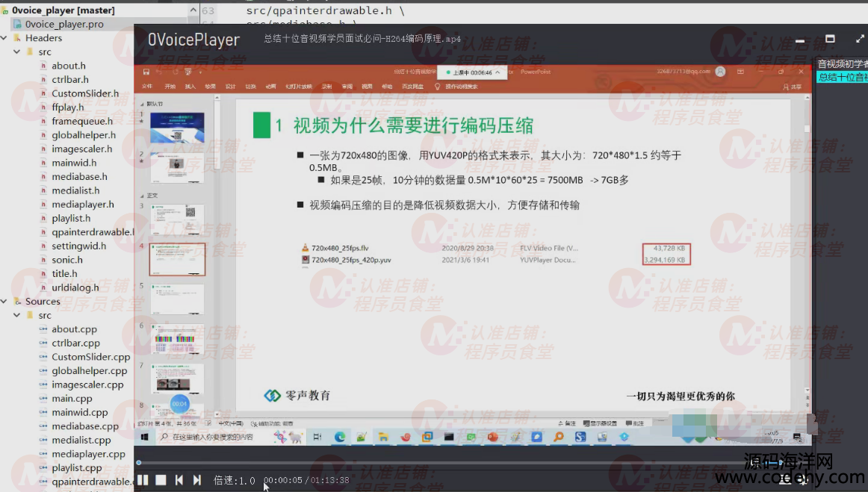The height and width of the screenshot is (492, 868).
Task: Open Microsoft Edge from the taskbar
Action: coord(339,437)
